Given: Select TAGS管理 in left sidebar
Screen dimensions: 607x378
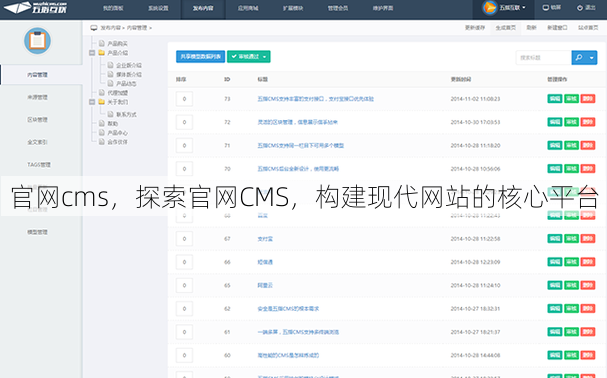Looking at the screenshot, I should (39, 165).
